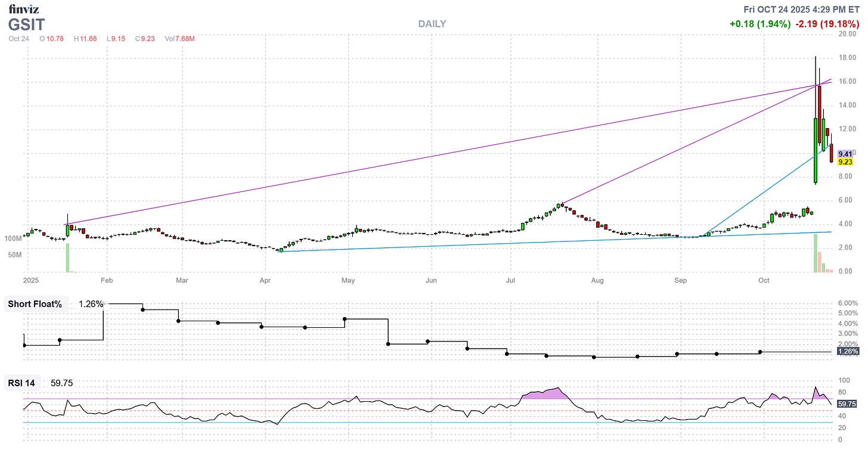
Task: Select the yellow 9.23 close price tag
Action: tap(846, 161)
